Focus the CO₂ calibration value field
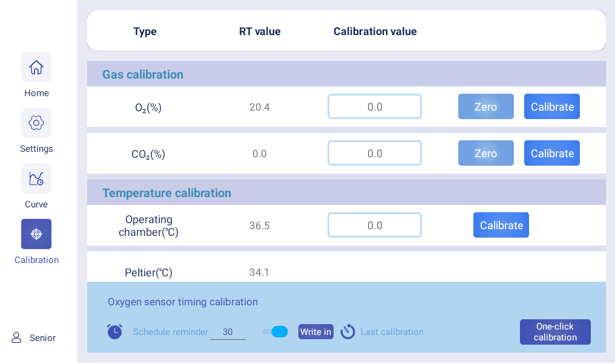 [374, 153]
